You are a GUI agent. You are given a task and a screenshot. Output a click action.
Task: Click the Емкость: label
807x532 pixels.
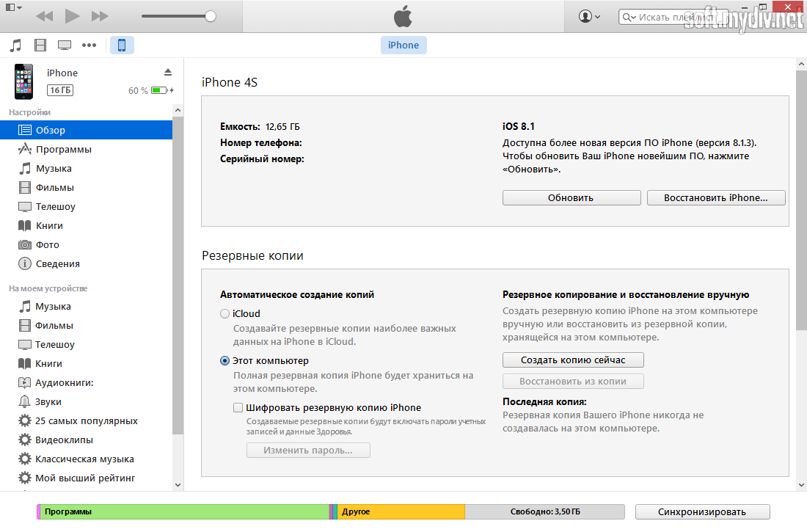240,127
